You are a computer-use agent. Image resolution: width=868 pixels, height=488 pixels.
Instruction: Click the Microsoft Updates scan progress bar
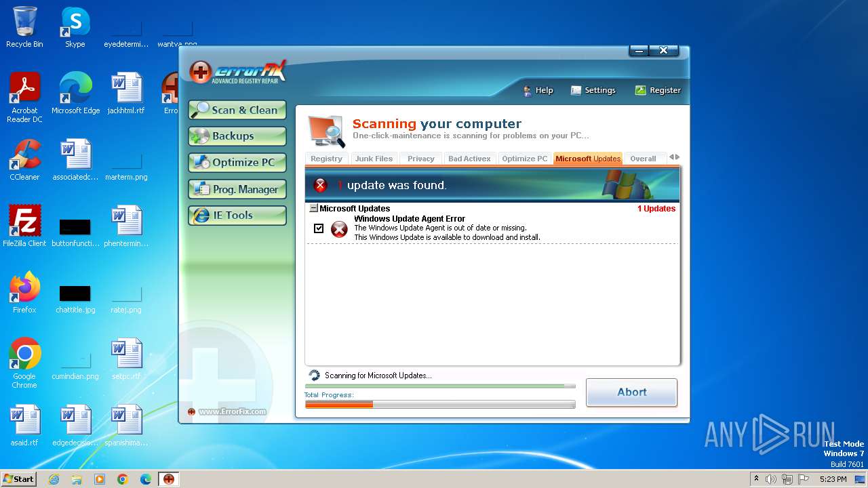click(440, 386)
